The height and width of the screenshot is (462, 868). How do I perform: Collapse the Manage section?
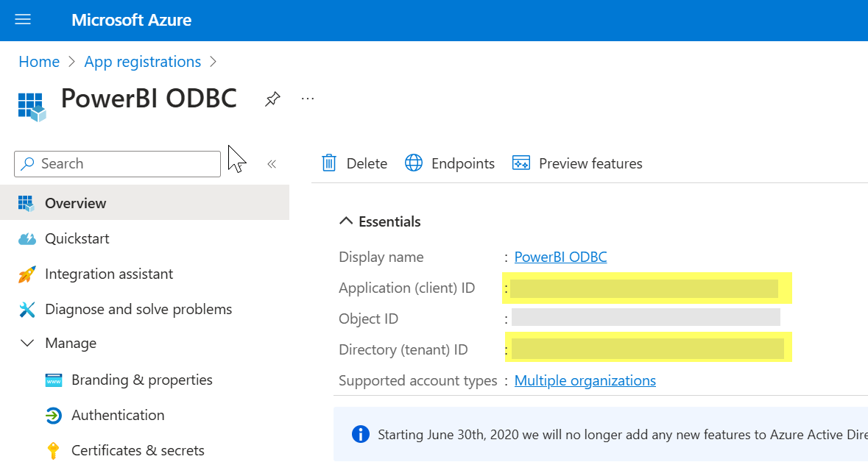[x=27, y=344]
